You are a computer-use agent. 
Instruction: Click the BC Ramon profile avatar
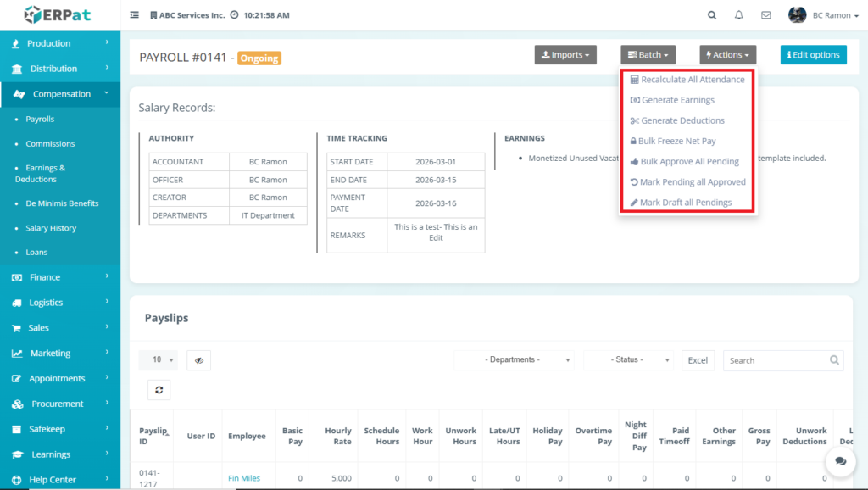pyautogui.click(x=797, y=15)
